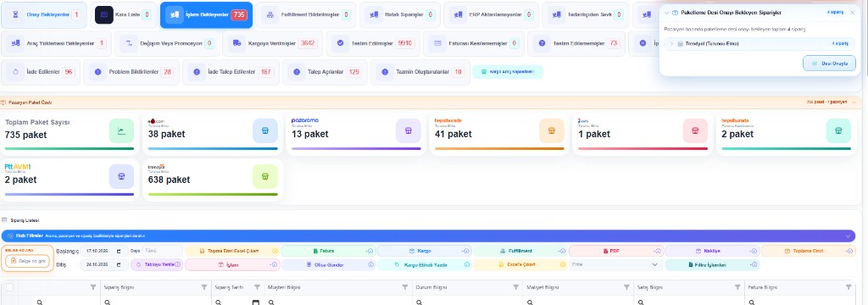Click the Tazmin Oluşturulanlar tile icon

click(386, 72)
